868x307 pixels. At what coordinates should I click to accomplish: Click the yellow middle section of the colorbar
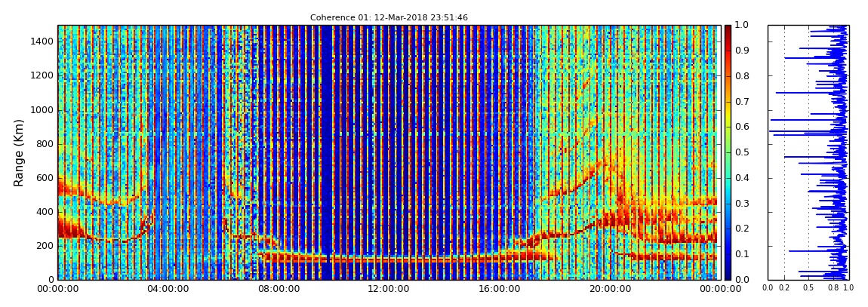point(728,117)
